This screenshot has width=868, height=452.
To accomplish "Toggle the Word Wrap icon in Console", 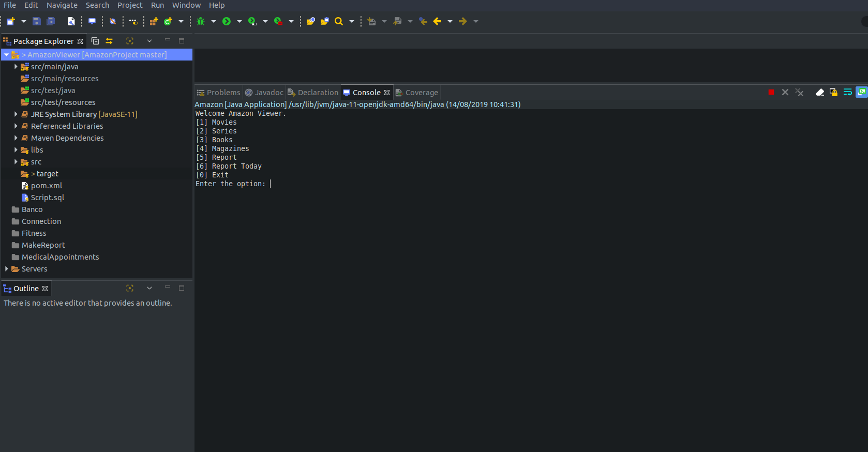I will (847, 92).
